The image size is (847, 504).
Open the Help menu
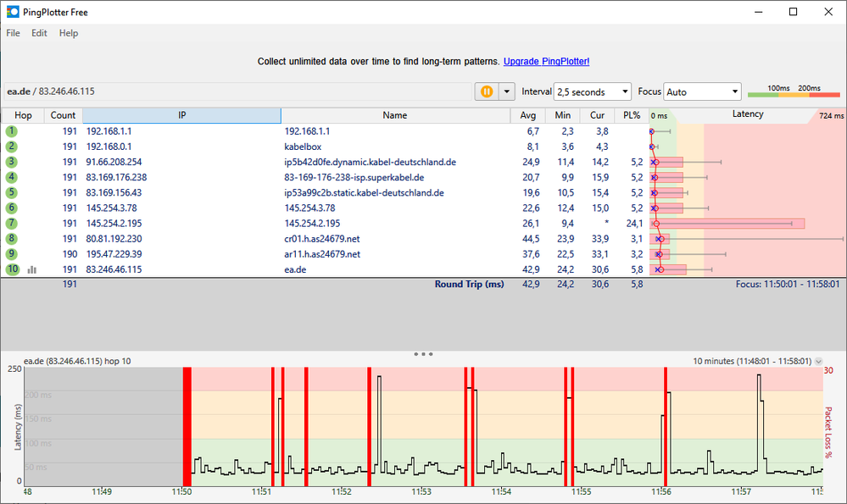pos(69,33)
